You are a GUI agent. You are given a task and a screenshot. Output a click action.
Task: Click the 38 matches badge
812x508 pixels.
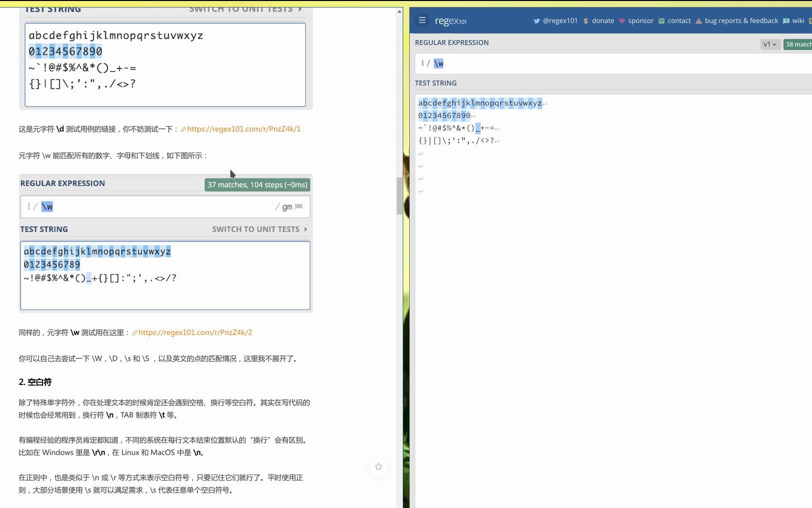click(x=798, y=44)
